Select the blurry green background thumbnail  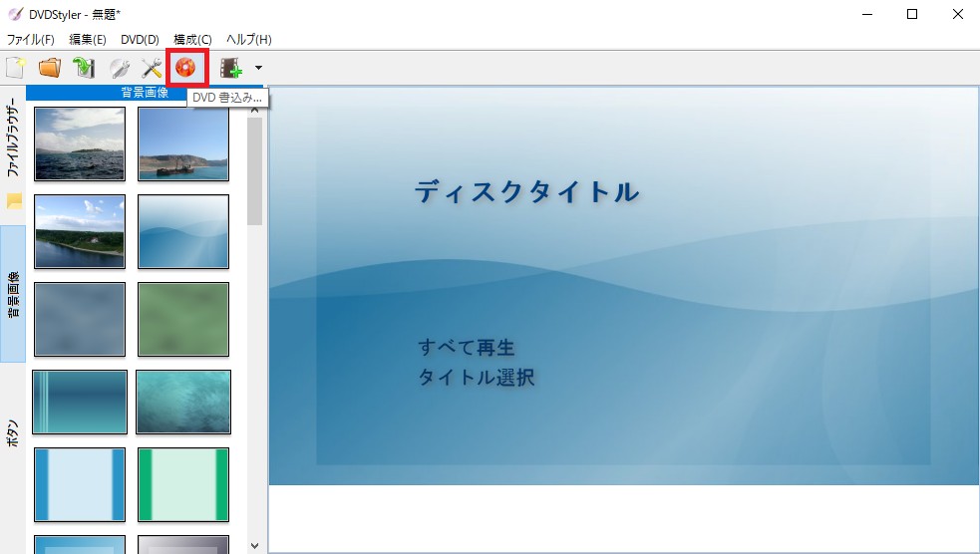pyautogui.click(x=183, y=319)
